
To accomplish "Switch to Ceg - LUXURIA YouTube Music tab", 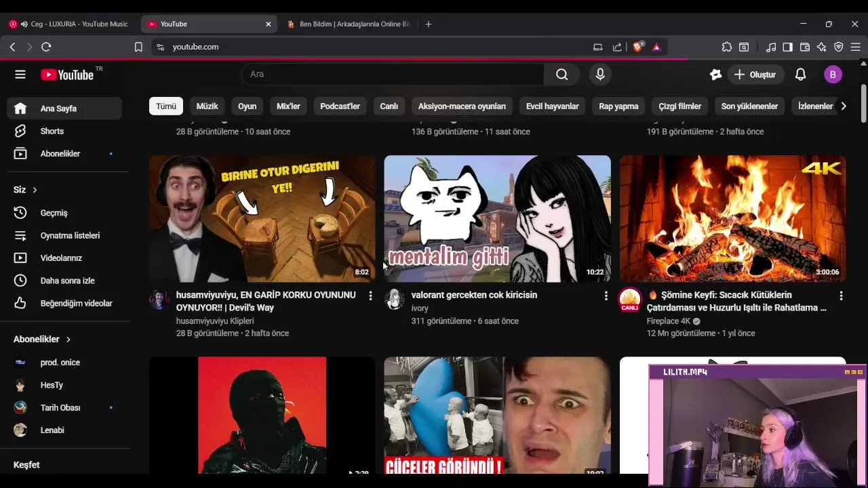I will [x=71, y=24].
